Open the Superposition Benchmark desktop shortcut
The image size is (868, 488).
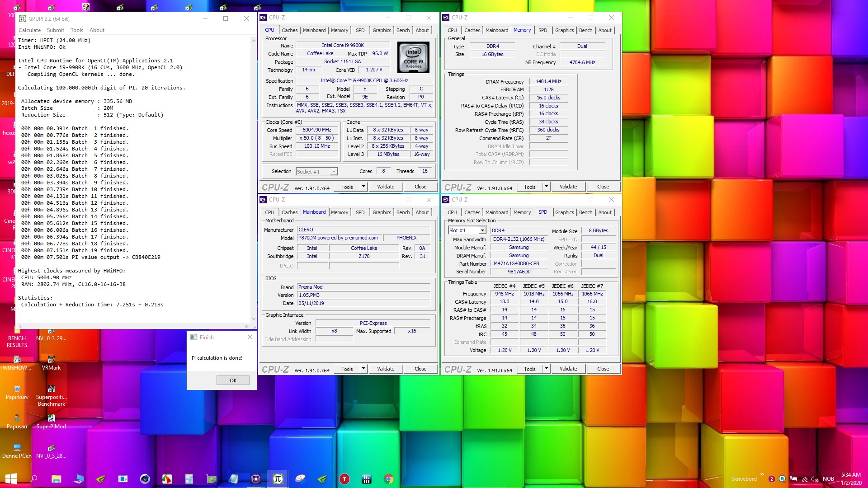pos(51,396)
